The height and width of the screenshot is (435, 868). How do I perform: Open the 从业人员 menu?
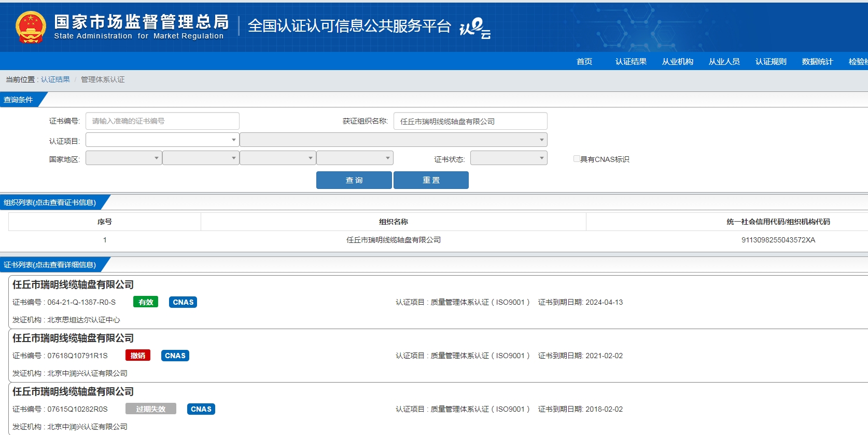click(724, 61)
